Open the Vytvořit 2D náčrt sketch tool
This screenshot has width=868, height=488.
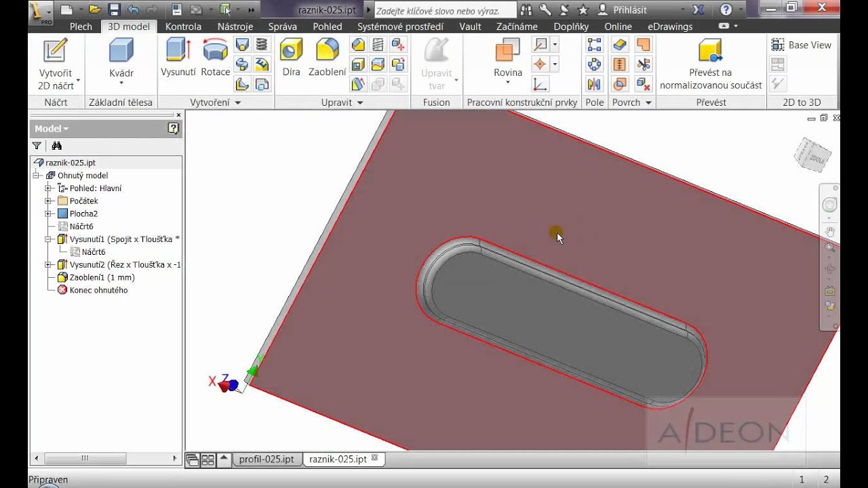[x=56, y=65]
